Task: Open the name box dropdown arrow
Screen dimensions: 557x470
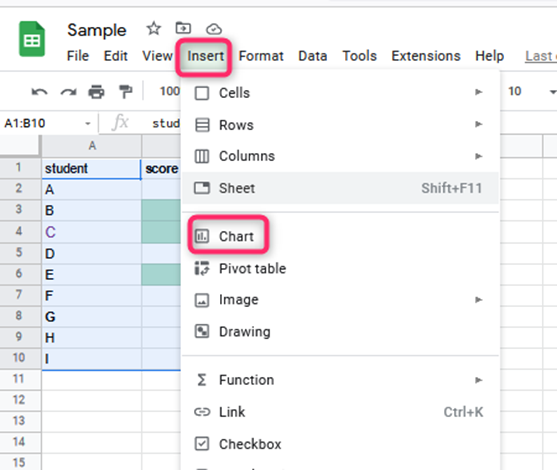Action: click(87, 124)
